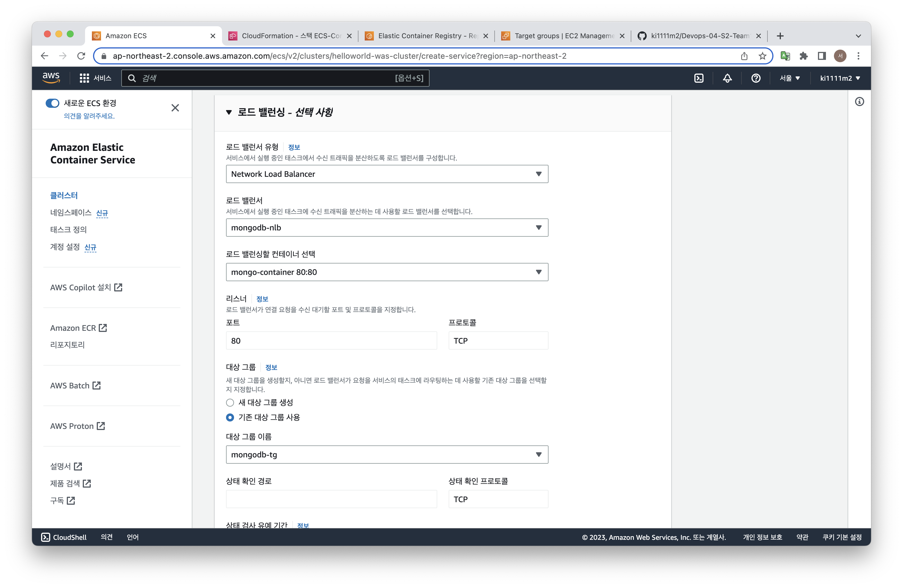Viewport: 903px width, 588px height.
Task: Open the Task Definitions sidebar link
Action: point(68,229)
